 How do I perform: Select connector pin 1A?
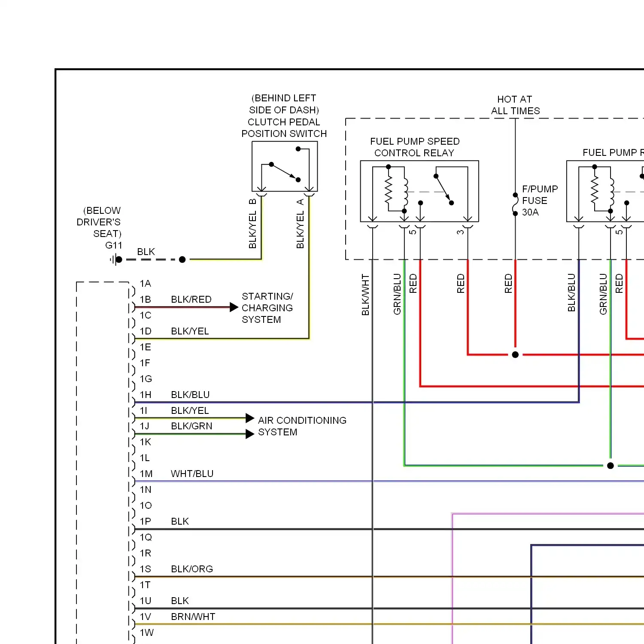pyautogui.click(x=146, y=283)
